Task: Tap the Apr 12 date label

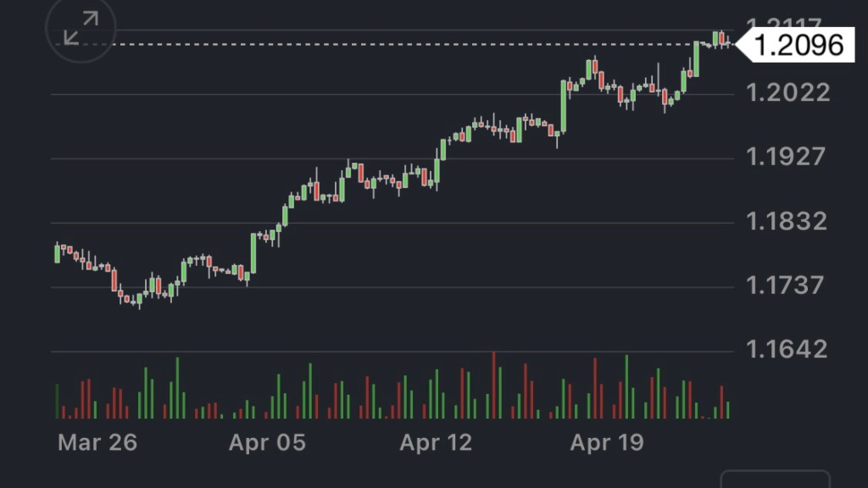Action: [x=437, y=442]
